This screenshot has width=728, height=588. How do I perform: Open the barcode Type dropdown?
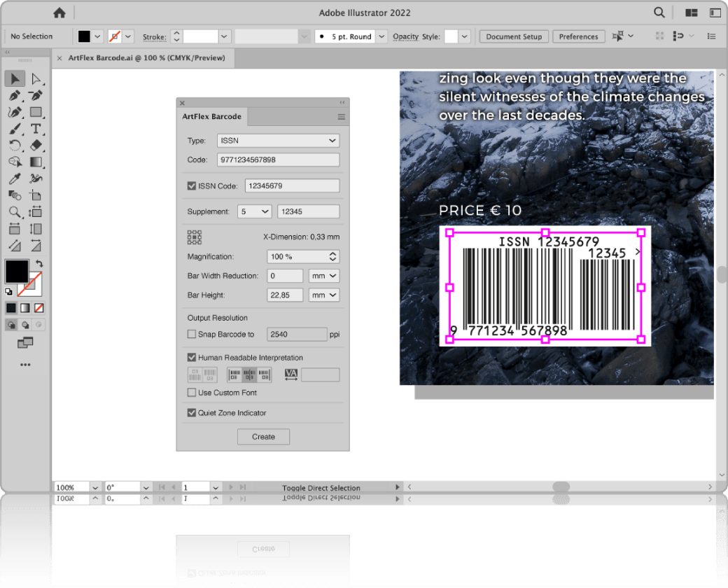pyautogui.click(x=278, y=141)
